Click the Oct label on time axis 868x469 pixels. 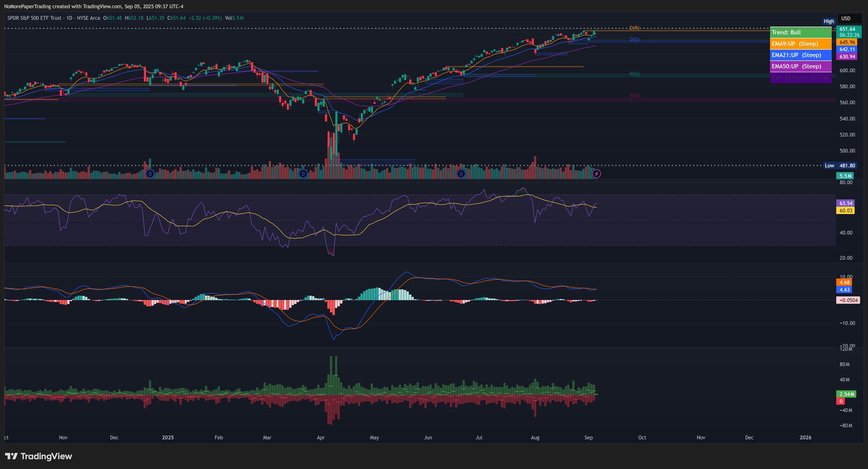click(x=642, y=437)
